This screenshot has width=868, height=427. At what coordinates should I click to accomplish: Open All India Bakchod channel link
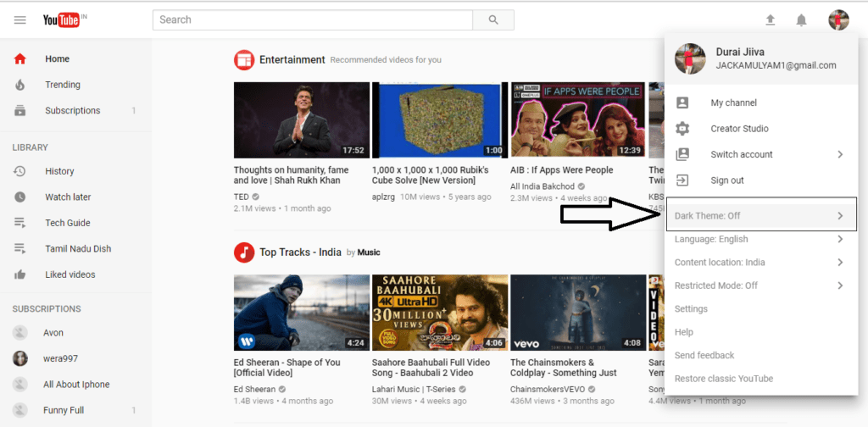pyautogui.click(x=542, y=186)
